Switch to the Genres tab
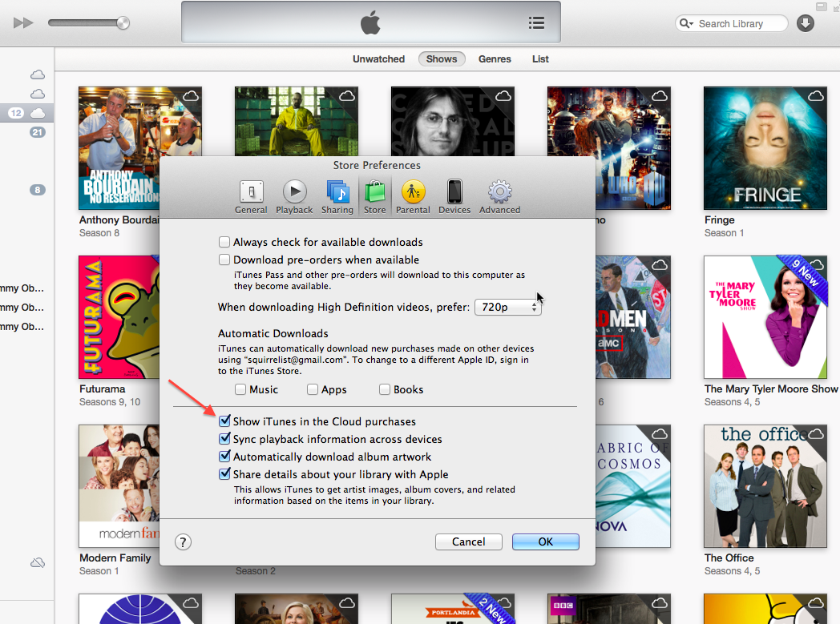The height and width of the screenshot is (624, 840). tap(495, 58)
